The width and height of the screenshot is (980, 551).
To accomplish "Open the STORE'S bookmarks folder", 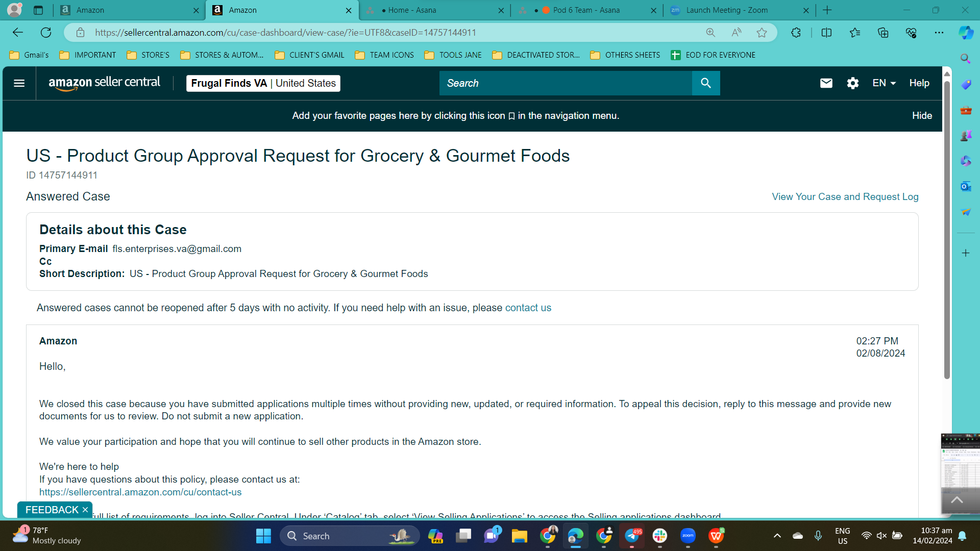I will [148, 55].
